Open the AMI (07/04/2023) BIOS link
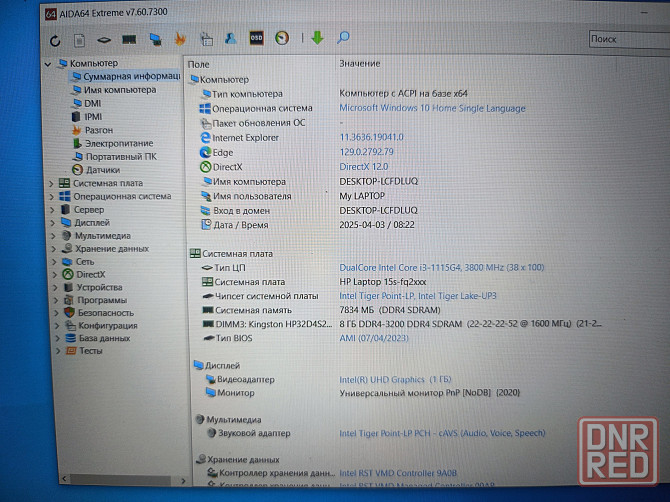 coord(373,338)
